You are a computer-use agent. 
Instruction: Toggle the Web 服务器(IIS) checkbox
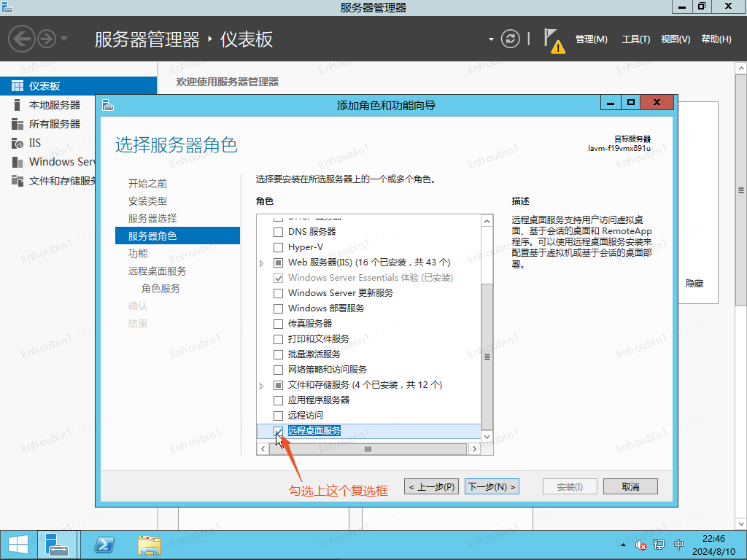278,262
